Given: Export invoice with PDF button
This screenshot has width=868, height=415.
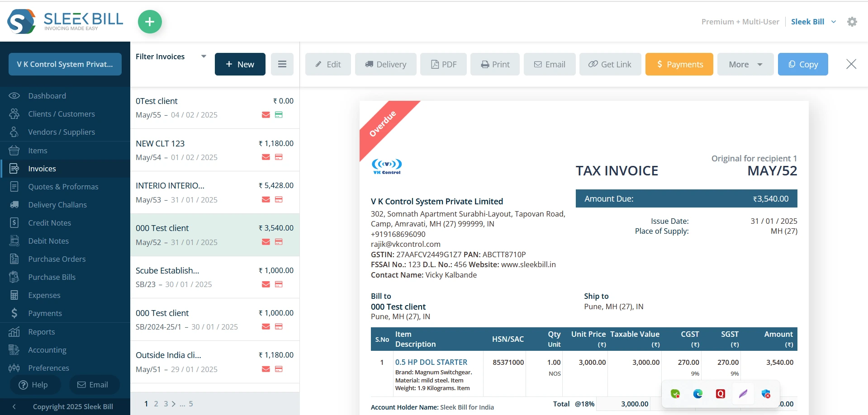Looking at the screenshot, I should [443, 64].
